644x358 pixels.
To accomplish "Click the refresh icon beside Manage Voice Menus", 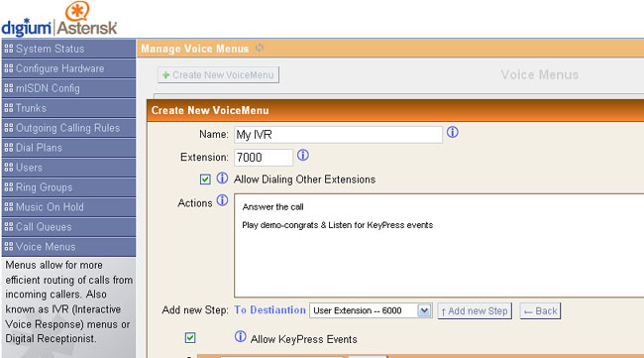I will 260,48.
